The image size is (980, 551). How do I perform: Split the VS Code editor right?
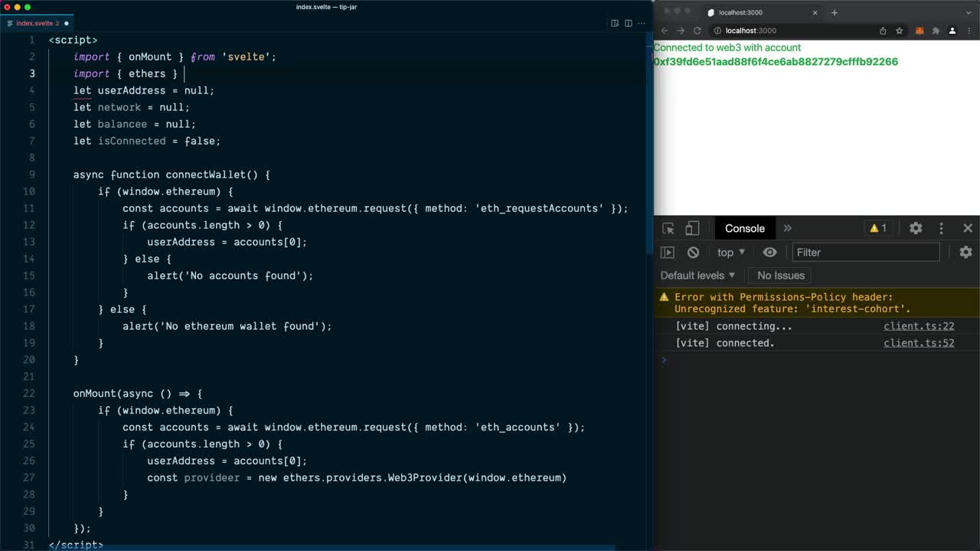coord(628,23)
